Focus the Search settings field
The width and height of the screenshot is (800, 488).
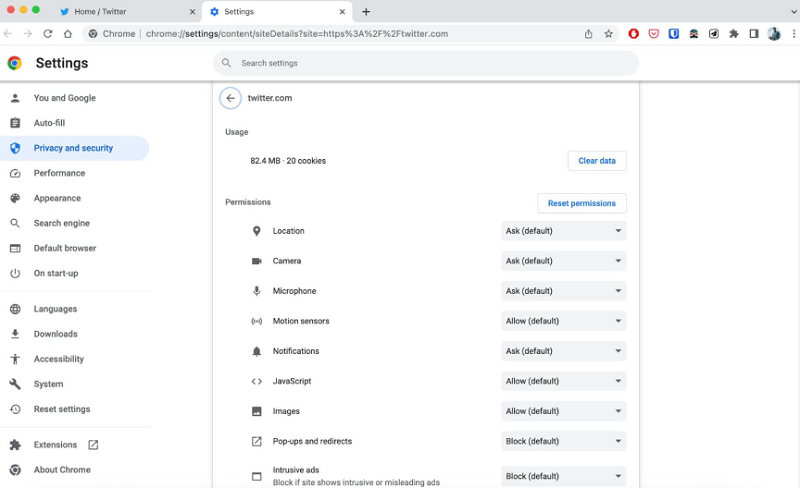pyautogui.click(x=426, y=63)
